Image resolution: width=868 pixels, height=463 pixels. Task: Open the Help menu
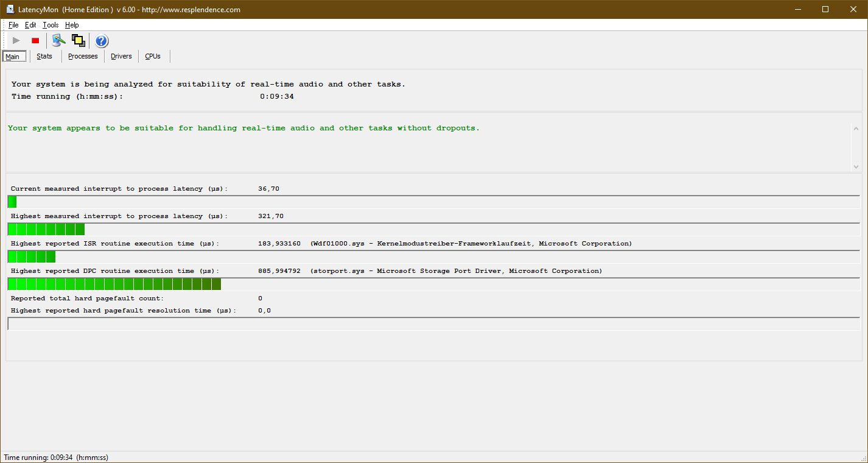point(72,25)
